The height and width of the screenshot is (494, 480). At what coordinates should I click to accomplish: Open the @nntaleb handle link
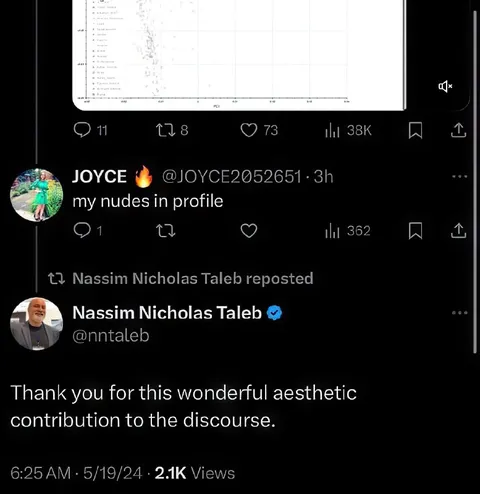coord(111,335)
